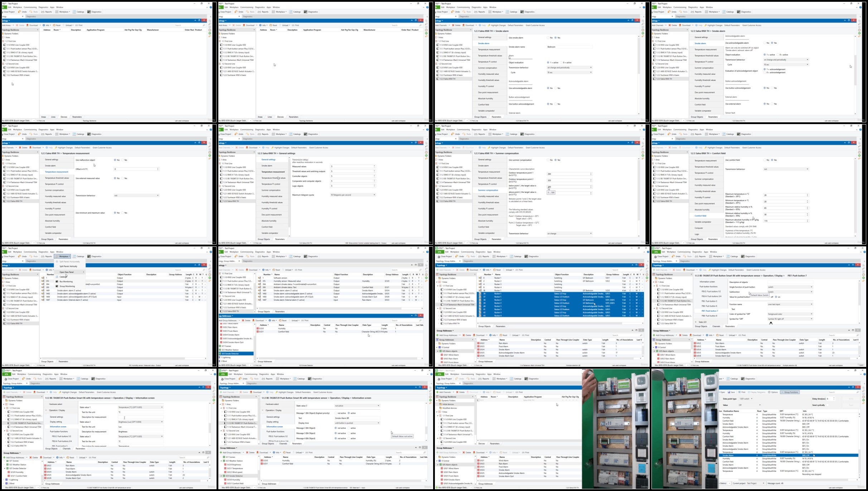Click Undo beside the opened Workplace menu
868x491 pixels.
pyautogui.click(x=23, y=256)
